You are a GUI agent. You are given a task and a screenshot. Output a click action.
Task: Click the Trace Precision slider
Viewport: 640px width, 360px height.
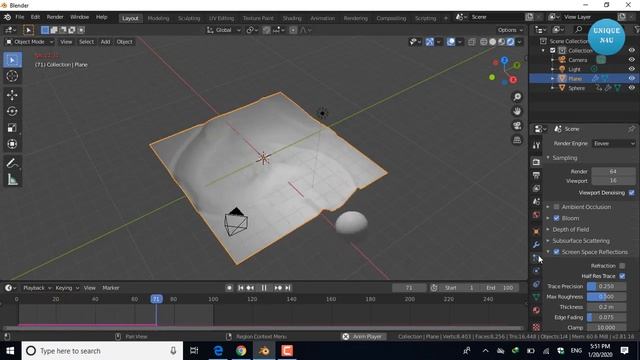(606, 286)
